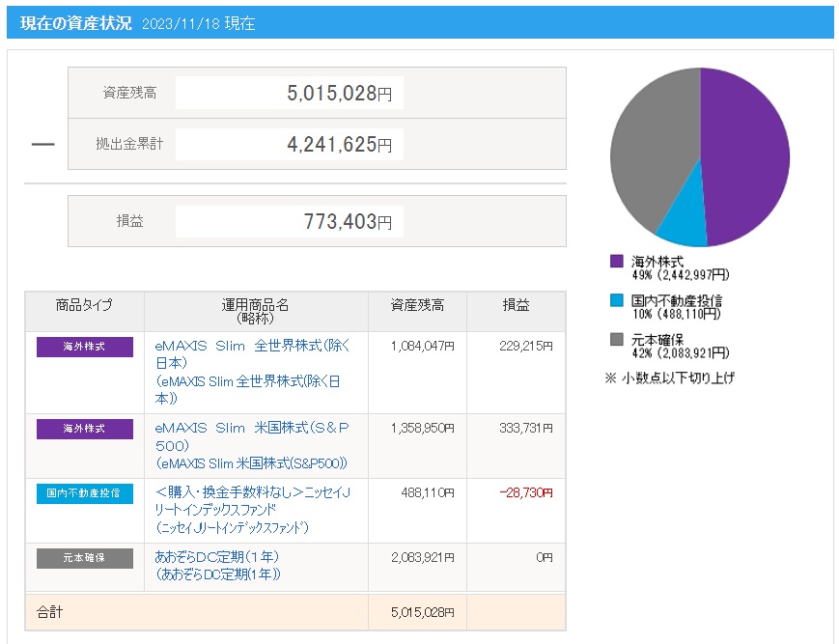Image resolution: width=839 pixels, height=644 pixels.
Task: Click the minus sign beside the balance boxes
Action: pos(42,145)
